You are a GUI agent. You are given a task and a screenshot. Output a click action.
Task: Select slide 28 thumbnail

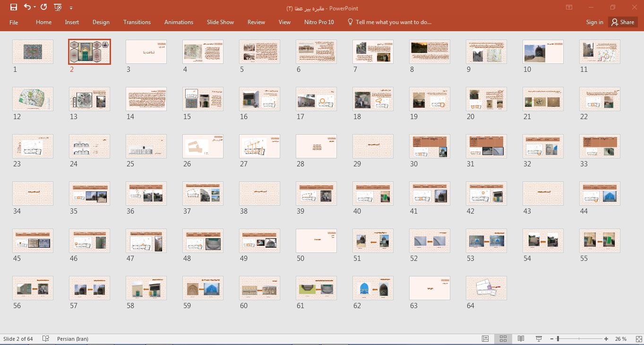pyautogui.click(x=316, y=146)
